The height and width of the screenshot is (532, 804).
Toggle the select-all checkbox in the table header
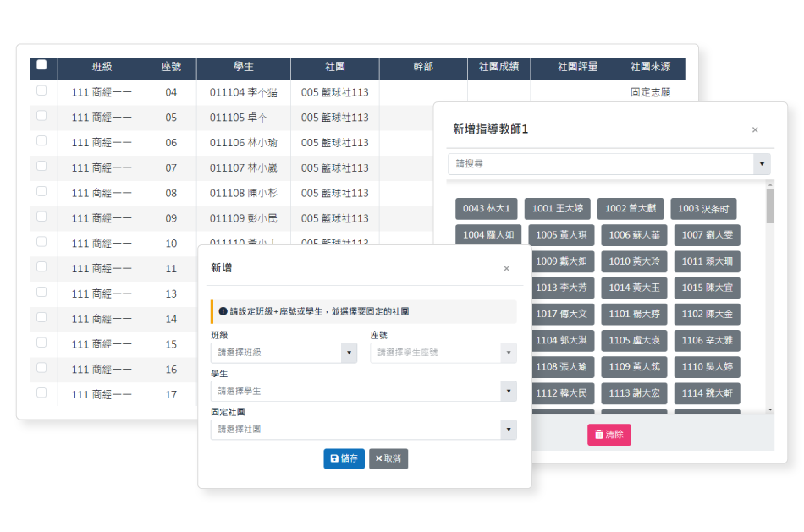click(41, 64)
